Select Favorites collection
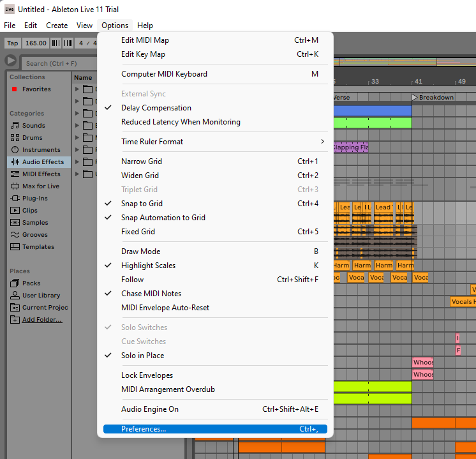Viewport: 476px width, 459px height. point(36,89)
